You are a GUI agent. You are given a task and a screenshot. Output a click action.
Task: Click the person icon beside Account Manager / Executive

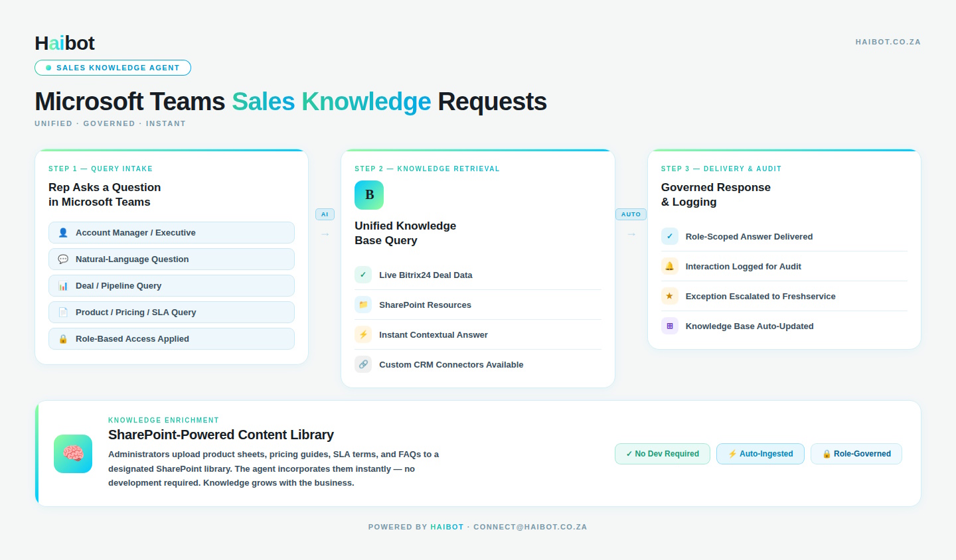(63, 233)
